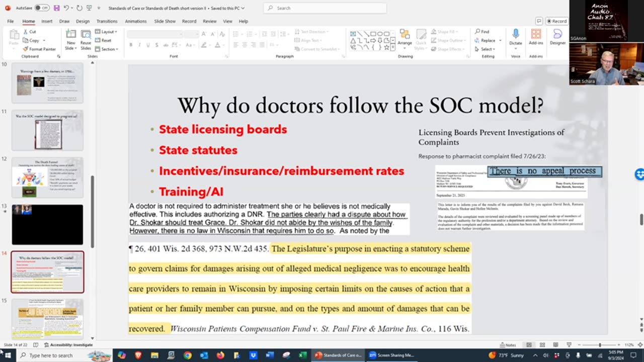This screenshot has height=362, width=644.
Task: Click the Increase Font Size icon
Action: (204, 34)
